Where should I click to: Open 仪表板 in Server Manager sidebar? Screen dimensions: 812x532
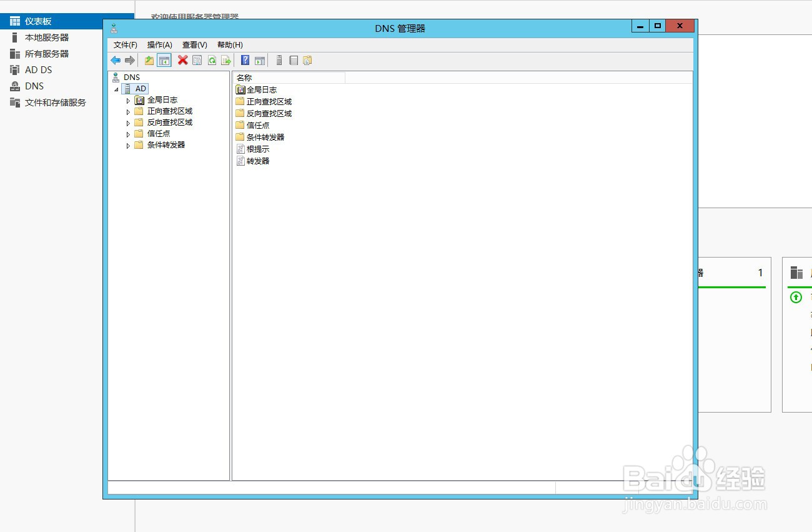[67, 21]
